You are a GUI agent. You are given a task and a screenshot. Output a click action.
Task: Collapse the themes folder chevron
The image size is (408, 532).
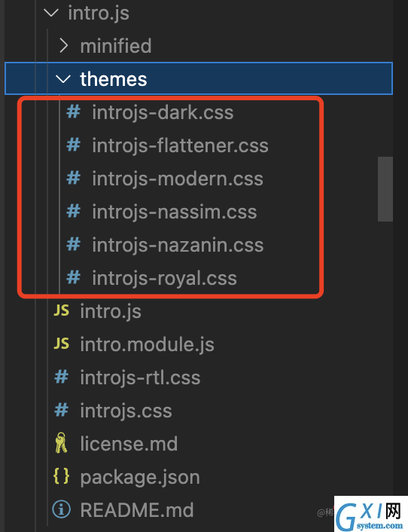click(63, 79)
